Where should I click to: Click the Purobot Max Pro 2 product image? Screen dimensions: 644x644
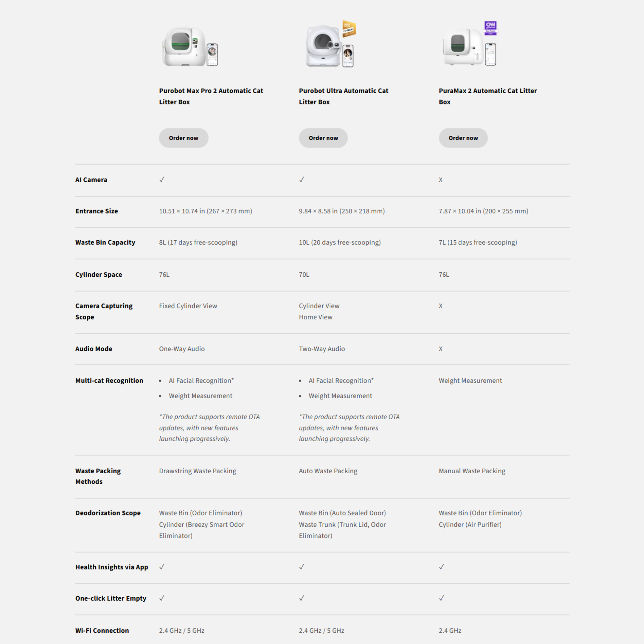(189, 47)
